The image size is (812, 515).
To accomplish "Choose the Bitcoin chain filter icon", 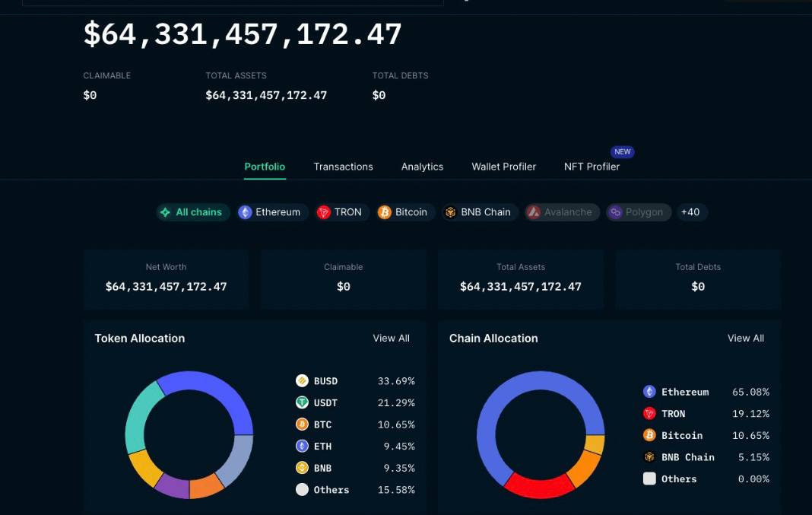I will click(x=384, y=212).
